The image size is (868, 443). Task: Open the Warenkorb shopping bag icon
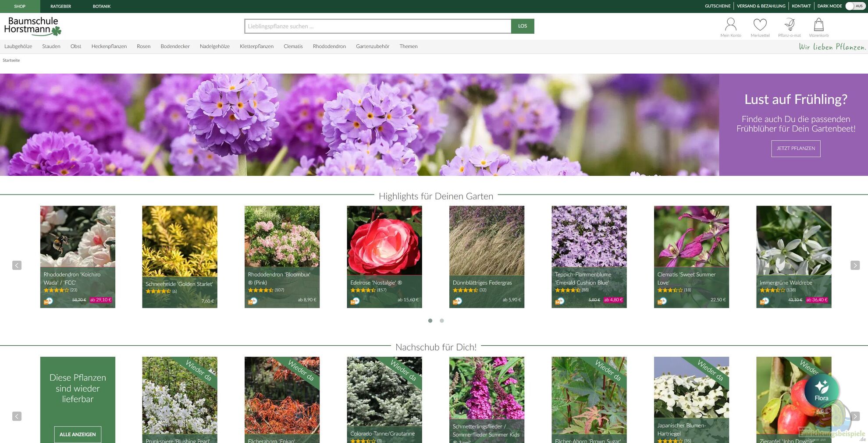click(818, 25)
